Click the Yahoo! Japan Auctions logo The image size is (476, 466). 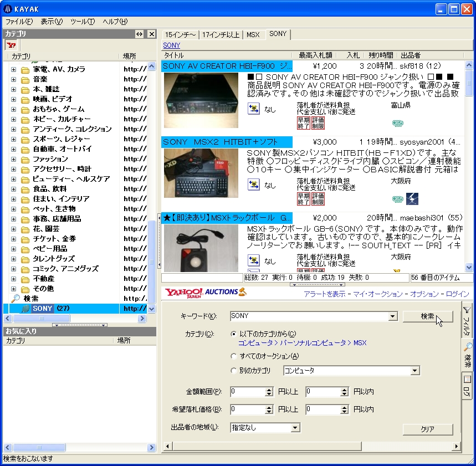(205, 293)
